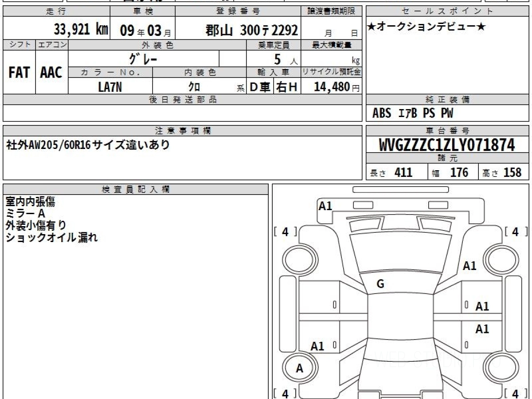Click the カラーNo. header
This screenshot has width=532, height=399.
[x=110, y=72]
